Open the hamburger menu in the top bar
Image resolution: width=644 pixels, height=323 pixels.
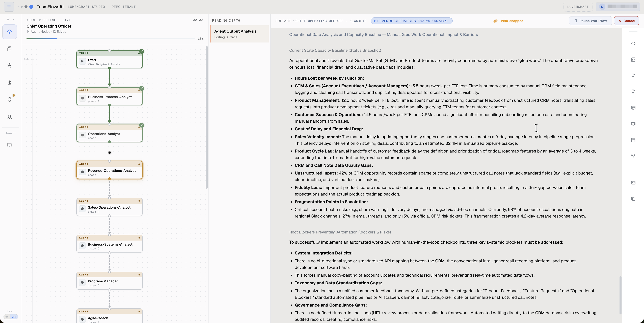(x=9, y=7)
